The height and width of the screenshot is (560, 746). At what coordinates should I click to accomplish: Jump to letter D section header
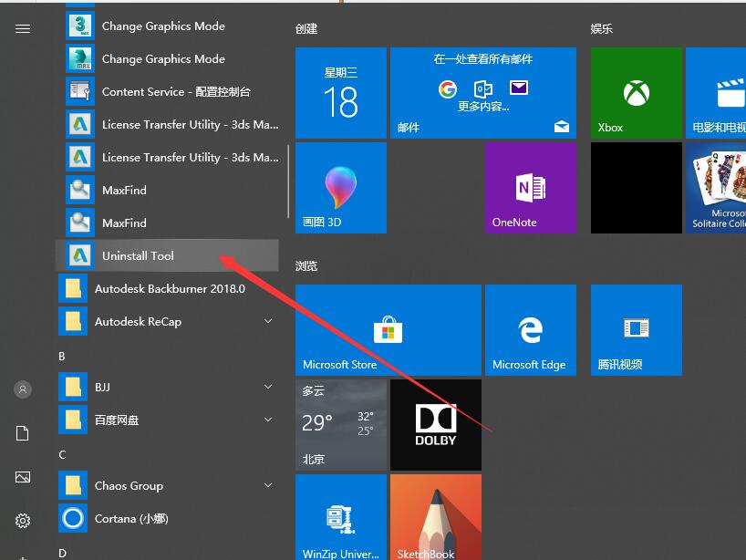click(62, 554)
